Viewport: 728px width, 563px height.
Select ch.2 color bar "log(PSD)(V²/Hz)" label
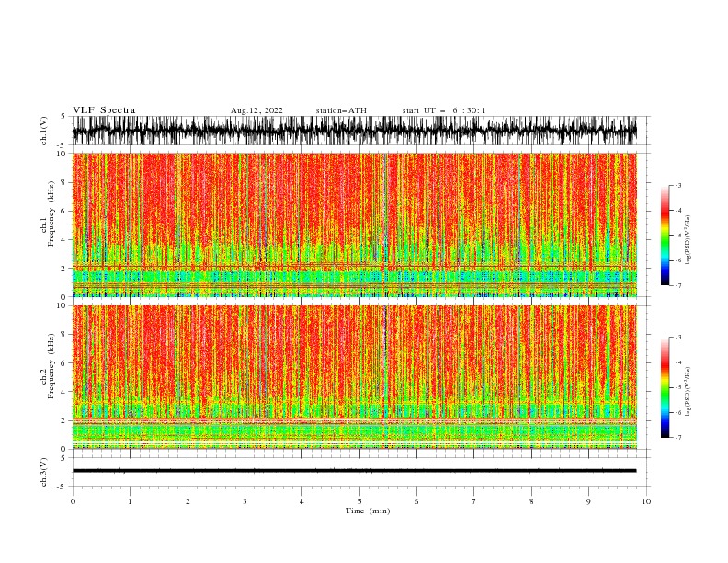click(x=688, y=392)
